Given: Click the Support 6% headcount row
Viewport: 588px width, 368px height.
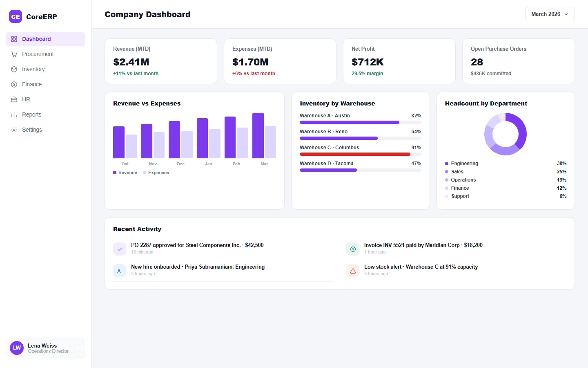Looking at the screenshot, I should 506,196.
